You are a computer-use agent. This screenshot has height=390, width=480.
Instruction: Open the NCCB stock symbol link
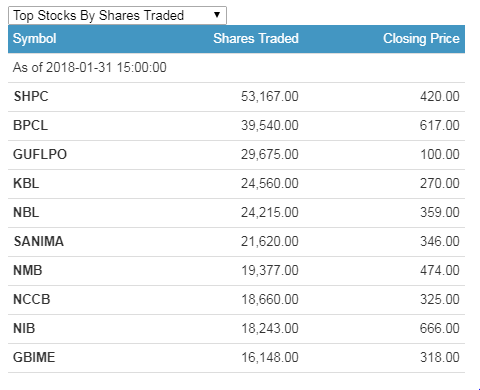[x=32, y=300]
